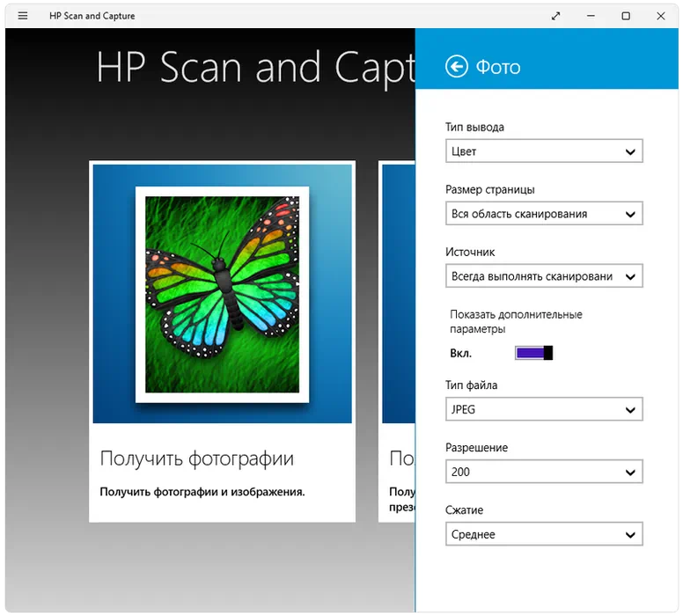Click the HP Scan and Capture title bar text
The height and width of the screenshot is (616, 683).
click(x=92, y=16)
